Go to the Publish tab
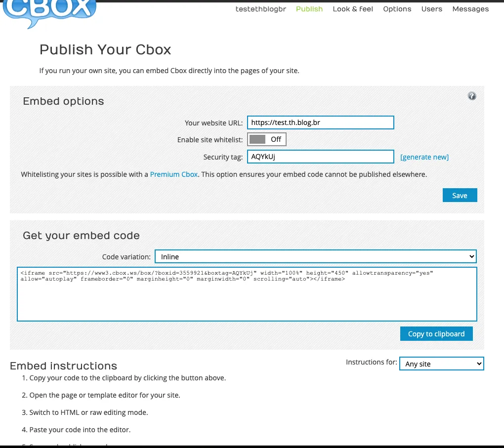The height and width of the screenshot is (448, 504). (x=309, y=9)
